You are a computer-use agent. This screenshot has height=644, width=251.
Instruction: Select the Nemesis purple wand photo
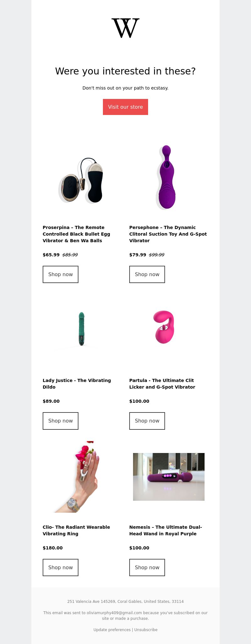tap(169, 477)
